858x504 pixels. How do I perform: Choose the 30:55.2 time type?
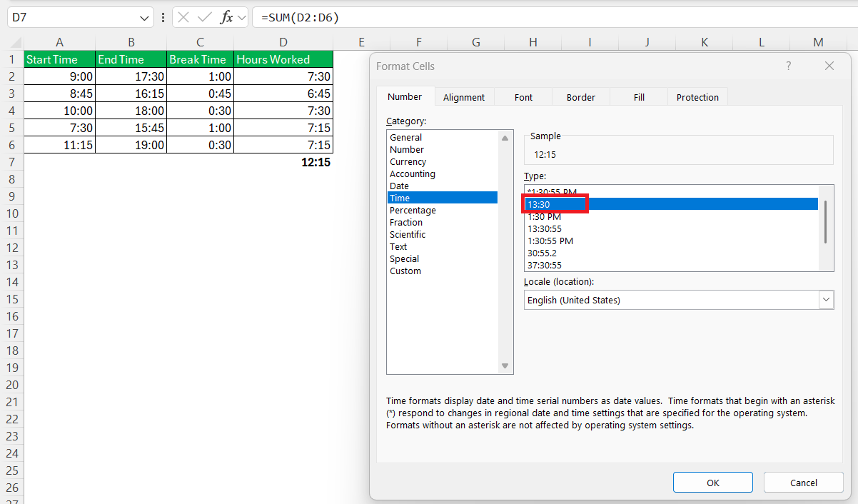pyautogui.click(x=671, y=253)
